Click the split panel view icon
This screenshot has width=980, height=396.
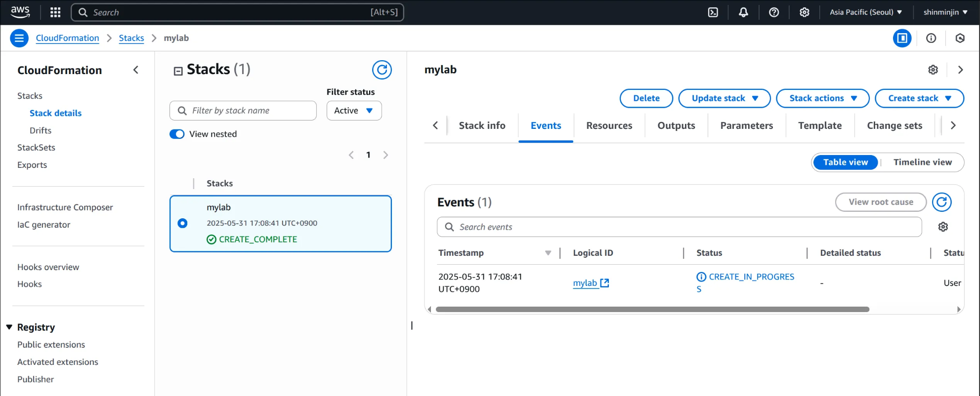[902, 38]
